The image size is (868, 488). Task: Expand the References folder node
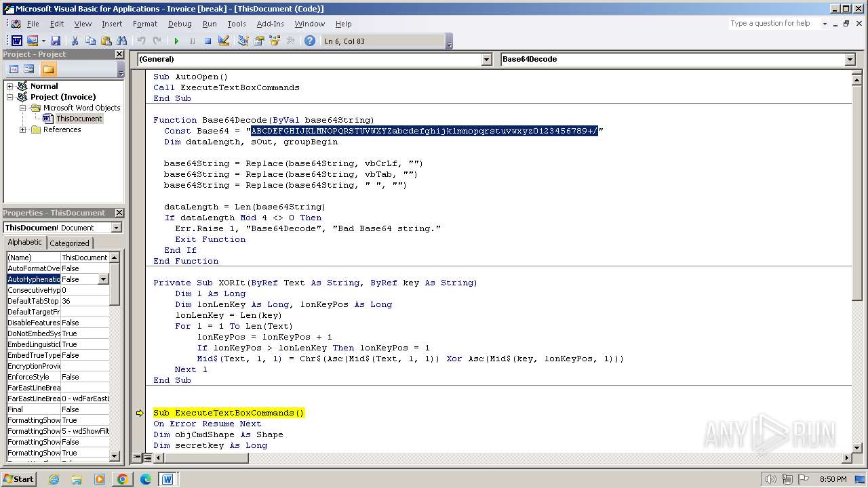[22, 129]
